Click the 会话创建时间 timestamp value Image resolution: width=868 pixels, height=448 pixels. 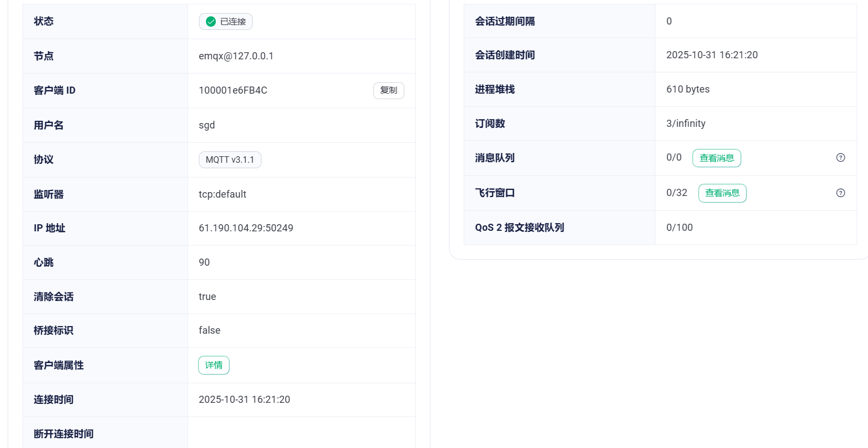(x=712, y=55)
